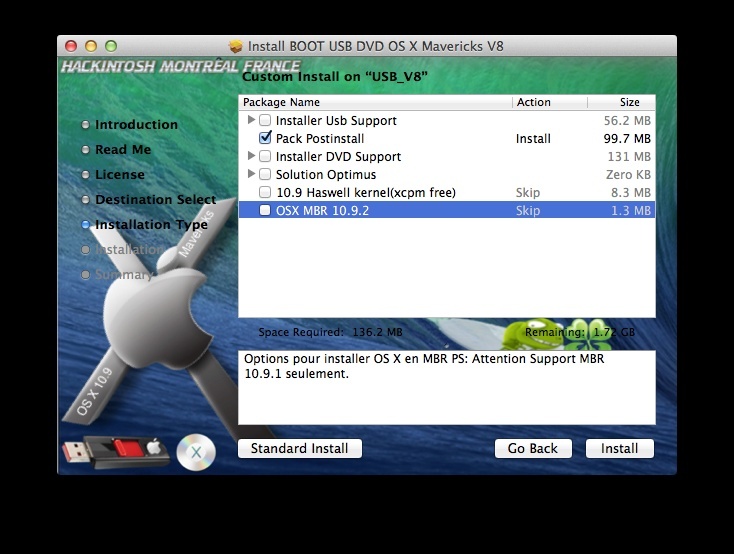Click the 99.7 MB size value
This screenshot has height=554, width=734.
627,139
